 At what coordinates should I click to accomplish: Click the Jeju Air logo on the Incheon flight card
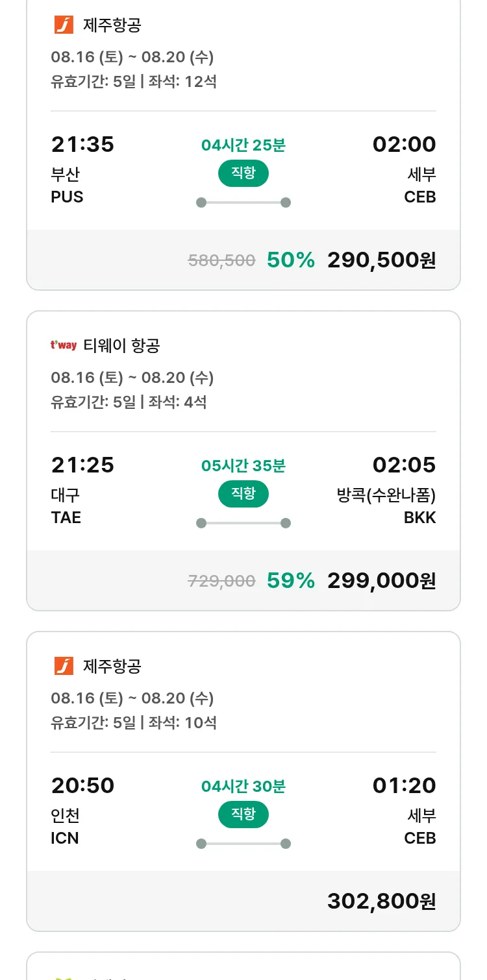[x=64, y=666]
